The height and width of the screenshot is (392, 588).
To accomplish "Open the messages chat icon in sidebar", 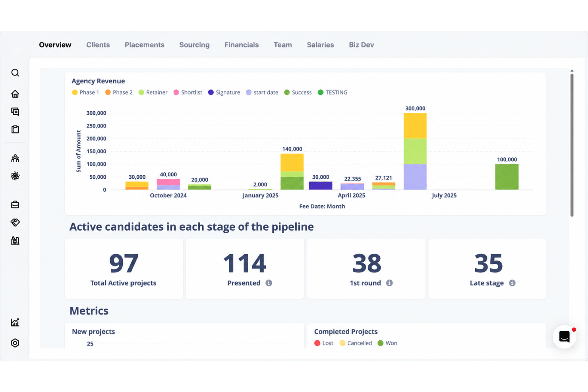I will (x=15, y=112).
